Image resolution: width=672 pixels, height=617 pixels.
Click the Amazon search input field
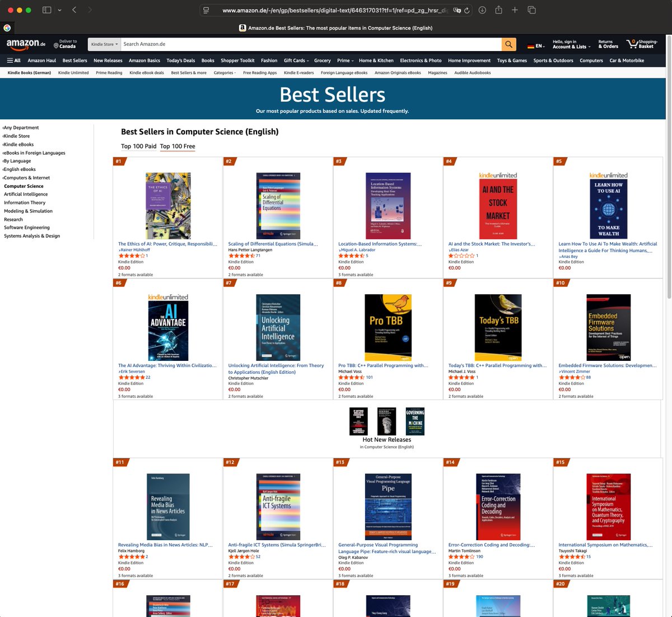311,44
